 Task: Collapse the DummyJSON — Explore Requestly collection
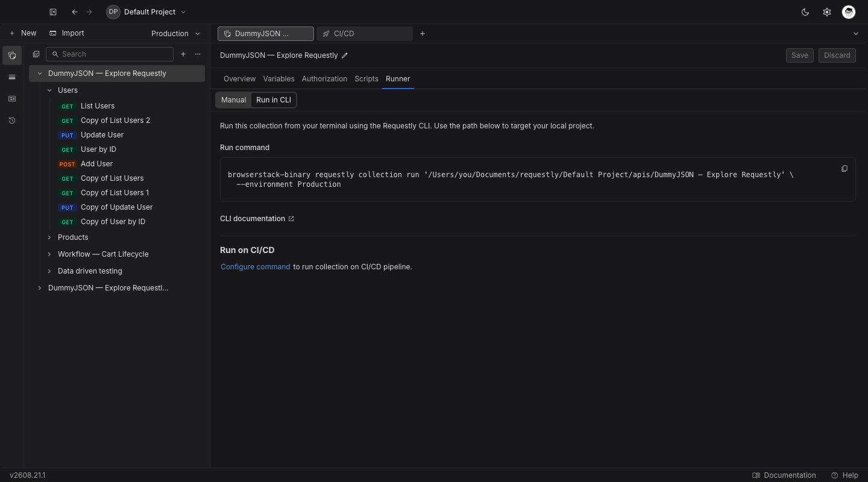(40, 74)
